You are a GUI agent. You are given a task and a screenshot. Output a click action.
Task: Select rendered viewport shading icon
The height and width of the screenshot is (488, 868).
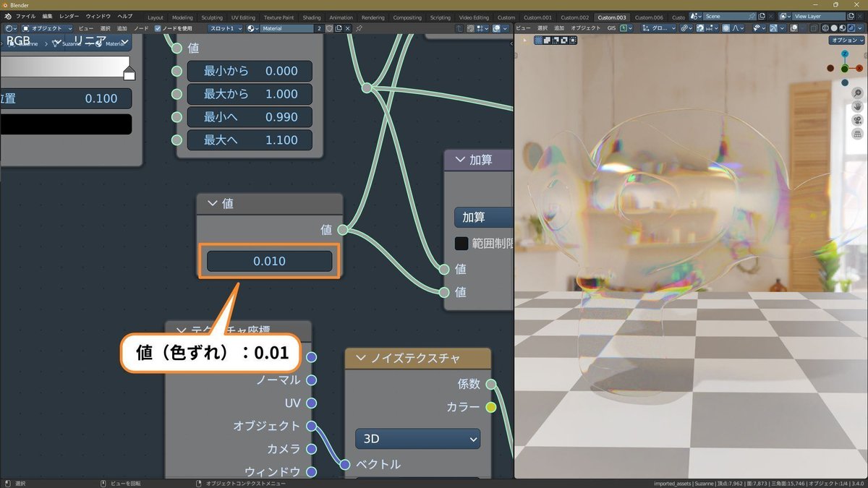[x=851, y=28]
